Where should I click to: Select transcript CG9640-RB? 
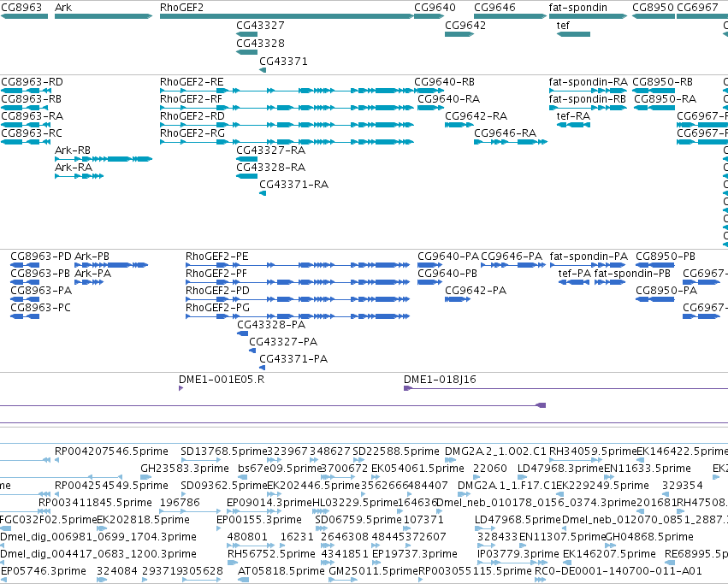coord(429,91)
